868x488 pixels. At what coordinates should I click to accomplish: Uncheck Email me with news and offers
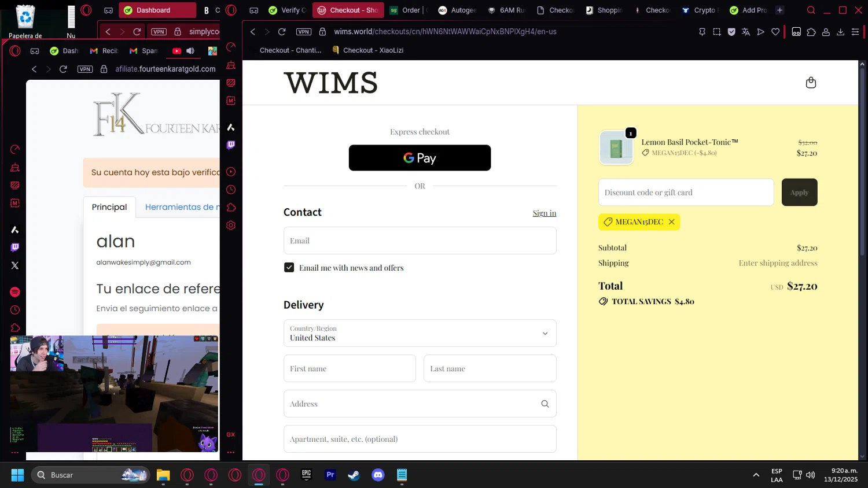click(289, 268)
